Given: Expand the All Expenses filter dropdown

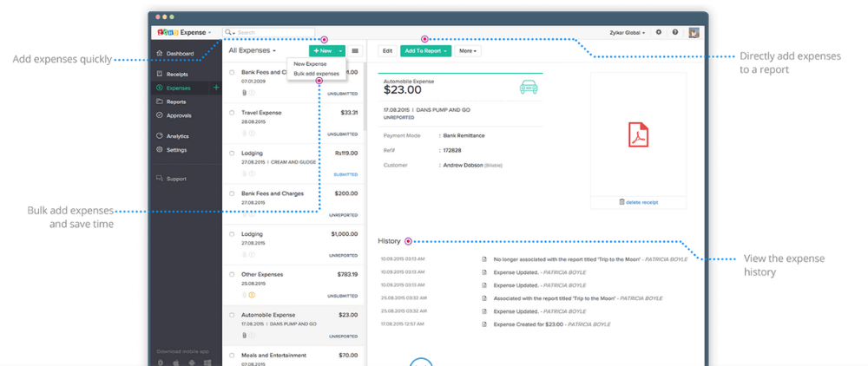Looking at the screenshot, I should (x=253, y=51).
